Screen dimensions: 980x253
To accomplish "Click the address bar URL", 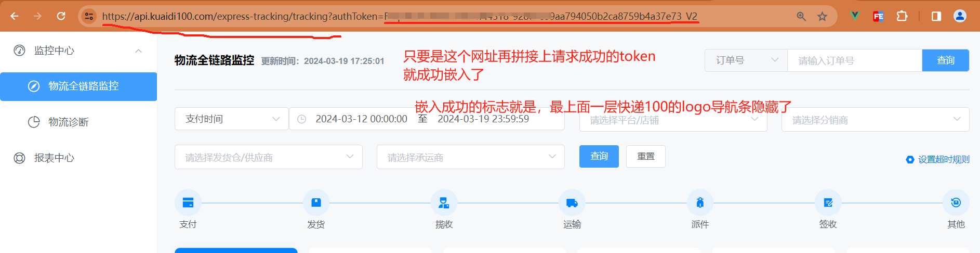I will pyautogui.click(x=400, y=17).
